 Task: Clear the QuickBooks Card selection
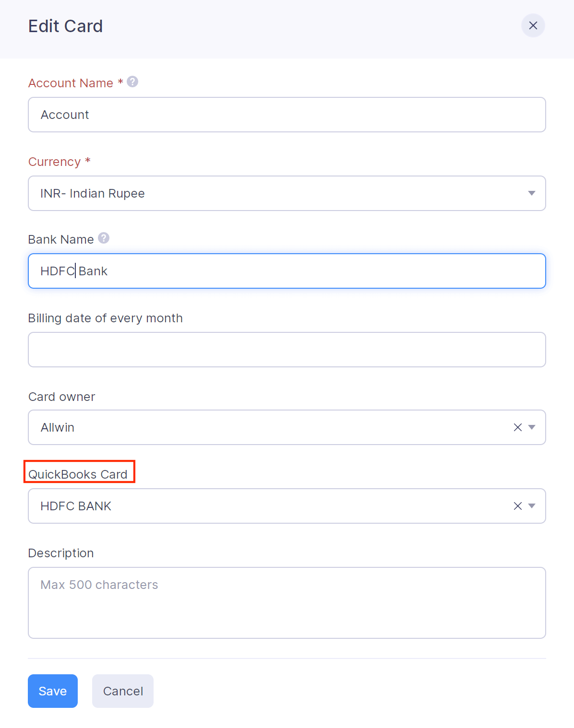[517, 506]
